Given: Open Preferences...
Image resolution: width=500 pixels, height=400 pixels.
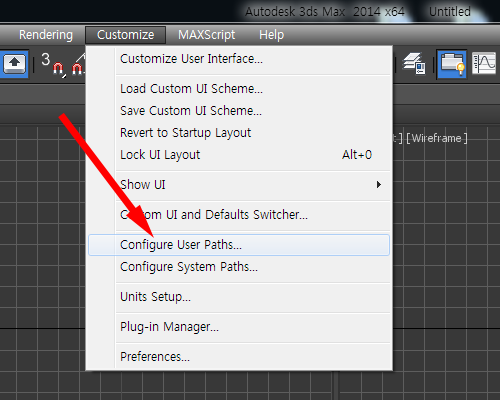Looking at the screenshot, I should (239, 357).
